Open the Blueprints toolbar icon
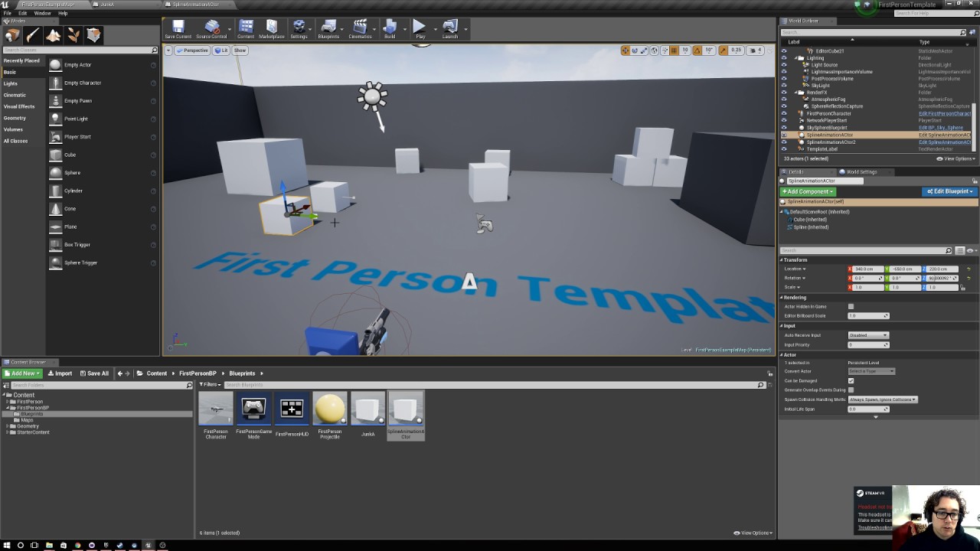 pos(328,30)
